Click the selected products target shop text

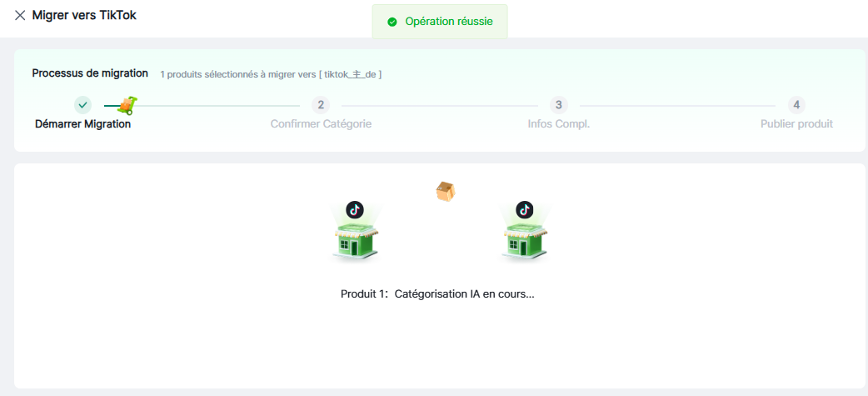[x=271, y=74]
